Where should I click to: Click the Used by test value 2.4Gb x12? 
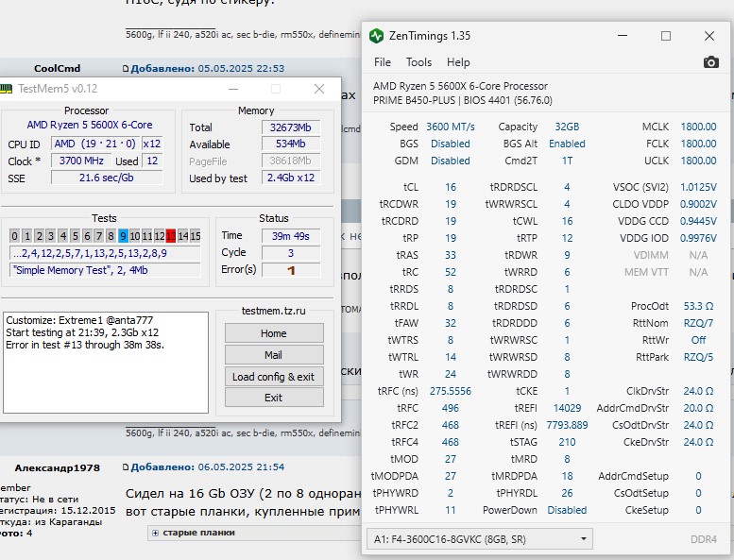(x=291, y=178)
